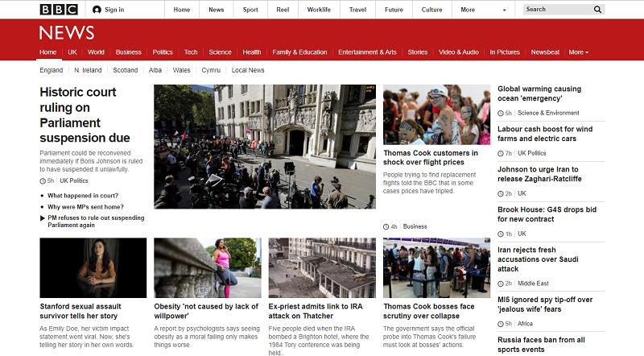This screenshot has height=356, width=644.
Task: Select Home in the red News nav
Action: tap(48, 52)
